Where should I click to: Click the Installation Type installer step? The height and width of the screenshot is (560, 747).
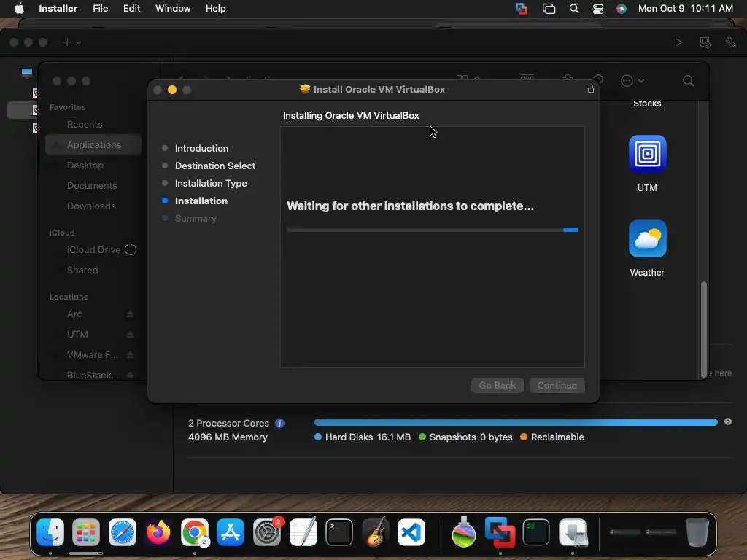tap(211, 183)
